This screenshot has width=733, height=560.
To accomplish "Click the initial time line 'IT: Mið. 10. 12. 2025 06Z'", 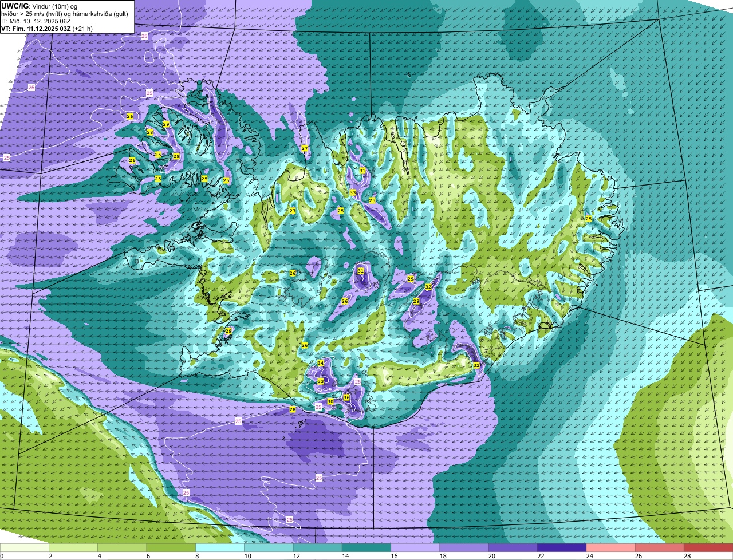I will click(36, 21).
